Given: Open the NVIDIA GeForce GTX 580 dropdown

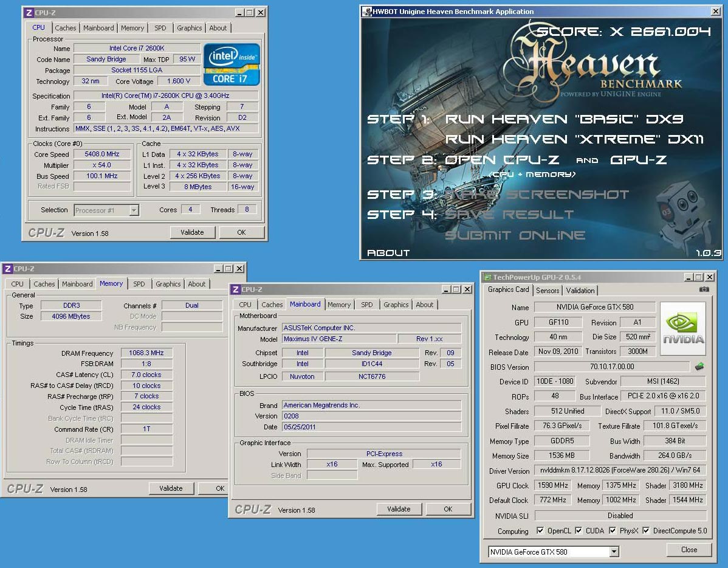Looking at the screenshot, I should 614,552.
